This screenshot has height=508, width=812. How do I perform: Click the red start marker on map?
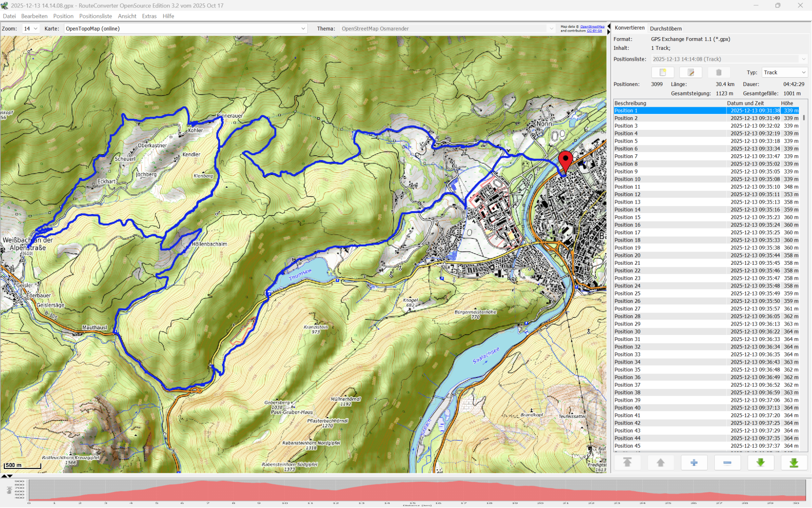click(565, 160)
